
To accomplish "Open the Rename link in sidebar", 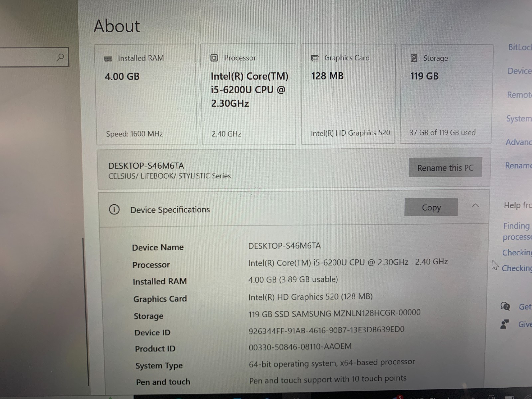I will click(x=518, y=166).
